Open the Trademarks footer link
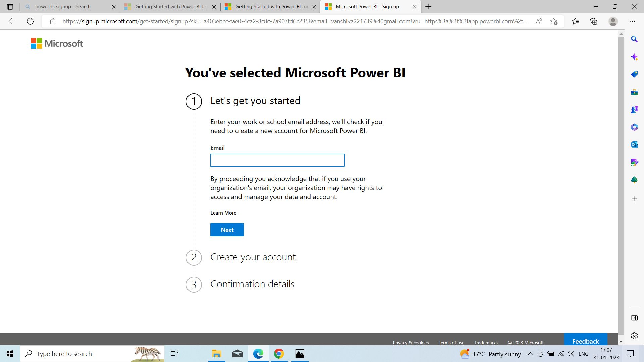Viewport: 644px width, 362px height. pos(486,343)
